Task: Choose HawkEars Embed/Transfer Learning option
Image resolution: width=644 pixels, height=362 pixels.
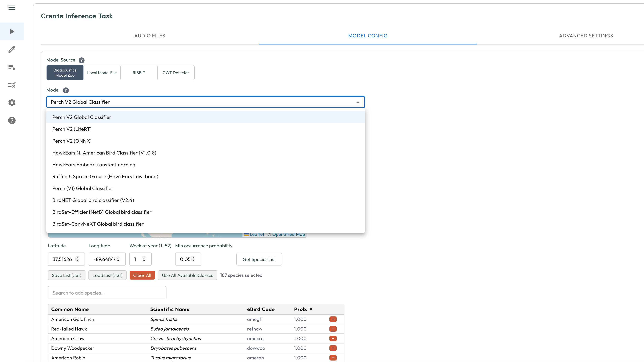Action: 206,165
